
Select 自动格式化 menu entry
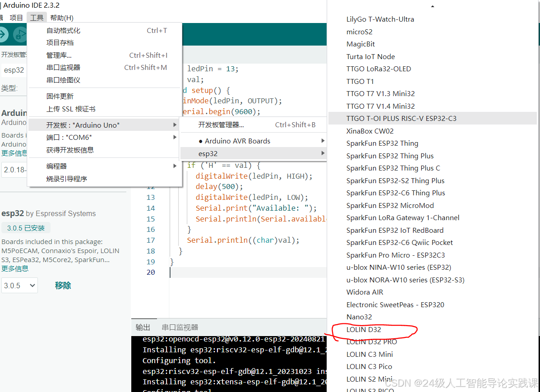105,30
